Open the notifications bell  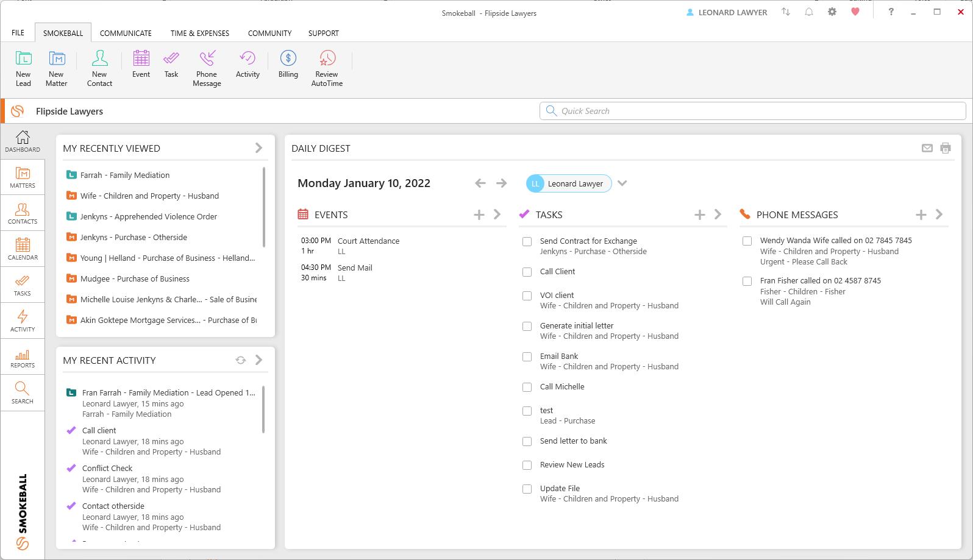click(809, 12)
